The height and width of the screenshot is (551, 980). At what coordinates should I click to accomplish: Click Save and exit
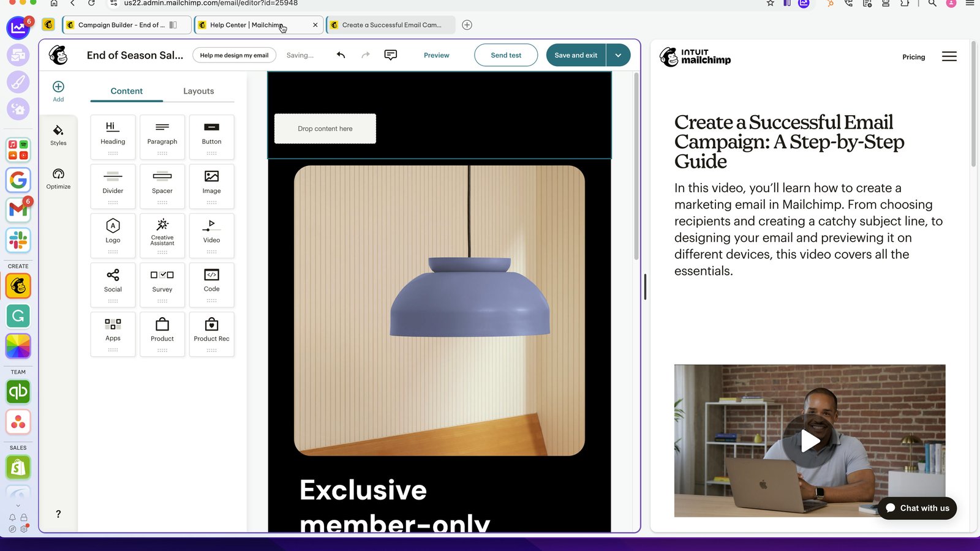click(576, 55)
